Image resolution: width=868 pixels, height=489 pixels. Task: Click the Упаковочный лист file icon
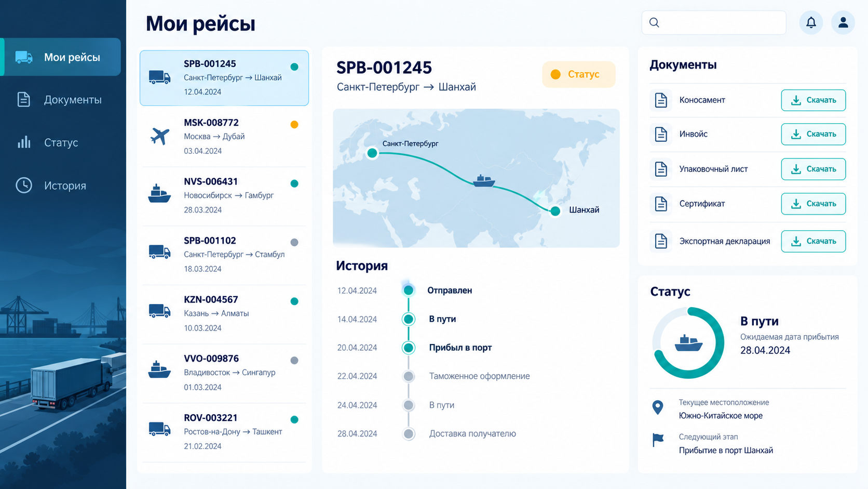(661, 169)
